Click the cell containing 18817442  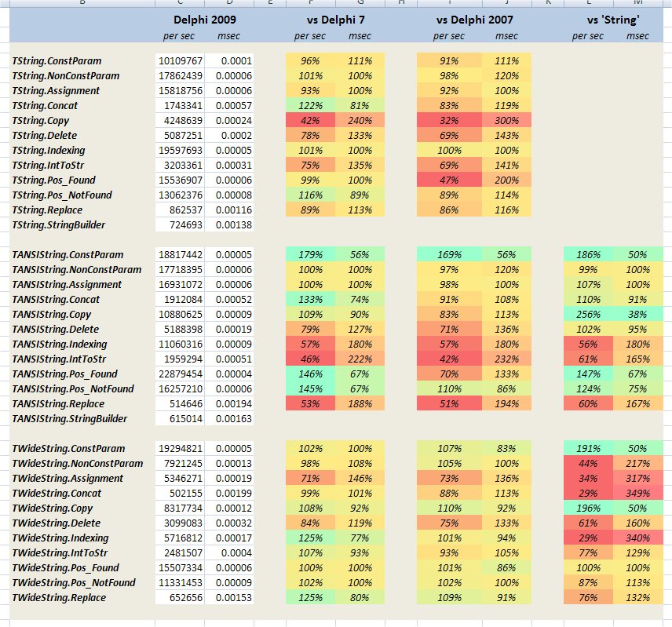click(x=180, y=255)
